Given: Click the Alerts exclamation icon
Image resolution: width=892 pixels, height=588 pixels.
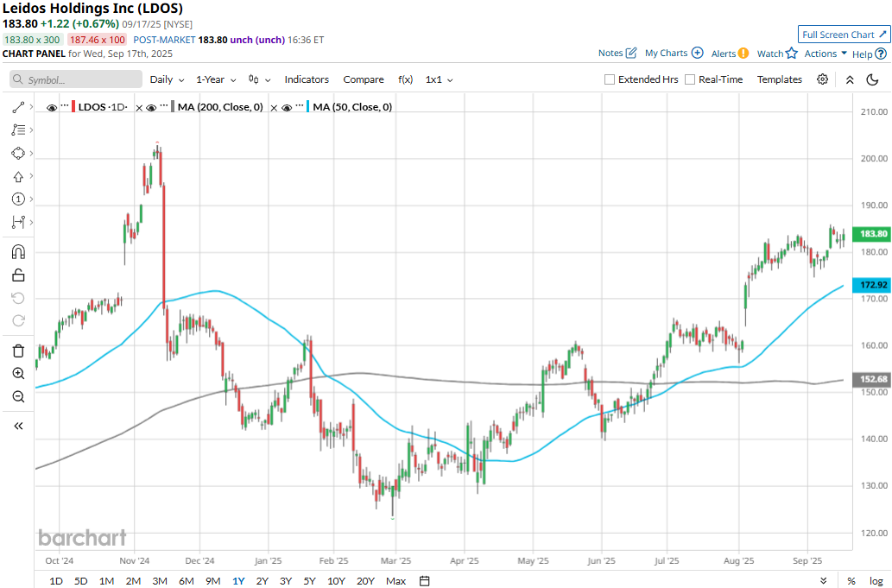Looking at the screenshot, I should pos(743,54).
